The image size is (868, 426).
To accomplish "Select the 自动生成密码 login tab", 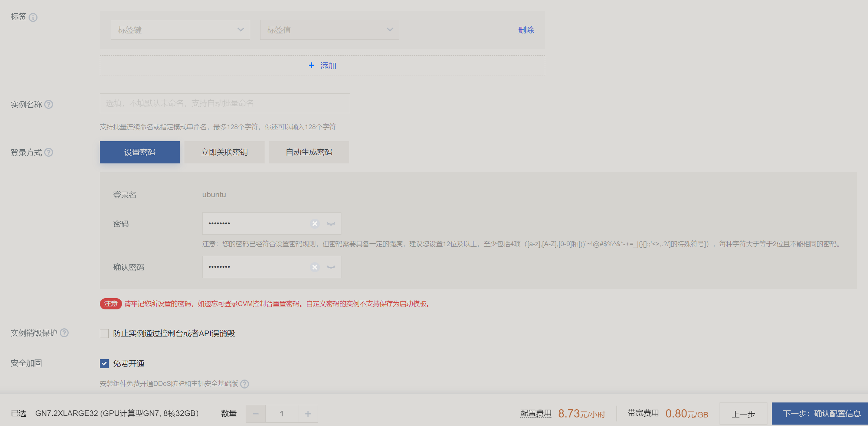I will point(309,152).
